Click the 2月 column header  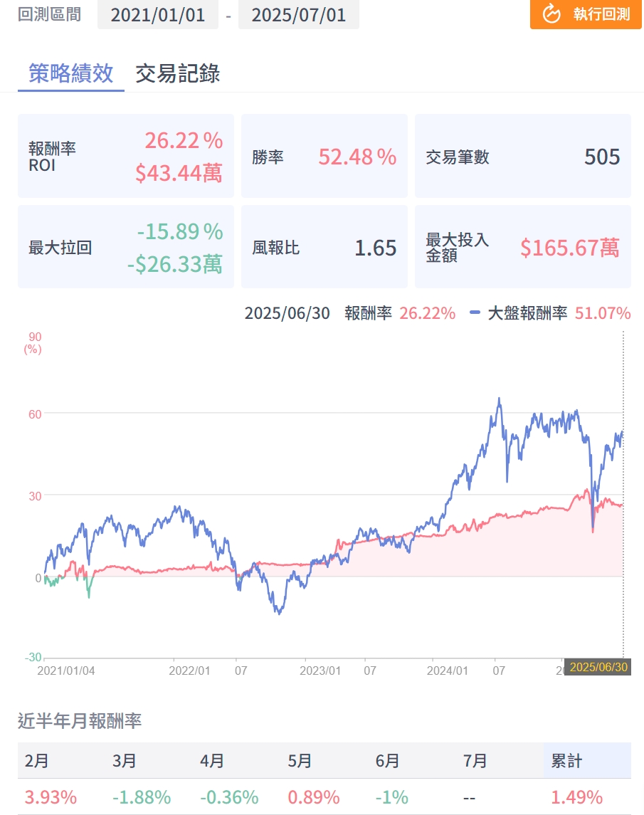[37, 761]
